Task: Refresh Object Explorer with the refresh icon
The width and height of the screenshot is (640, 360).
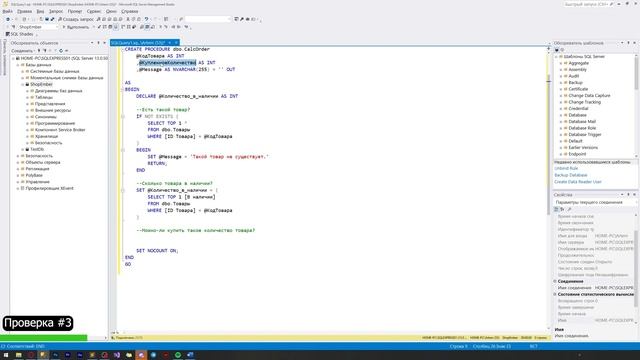Action: (61, 51)
